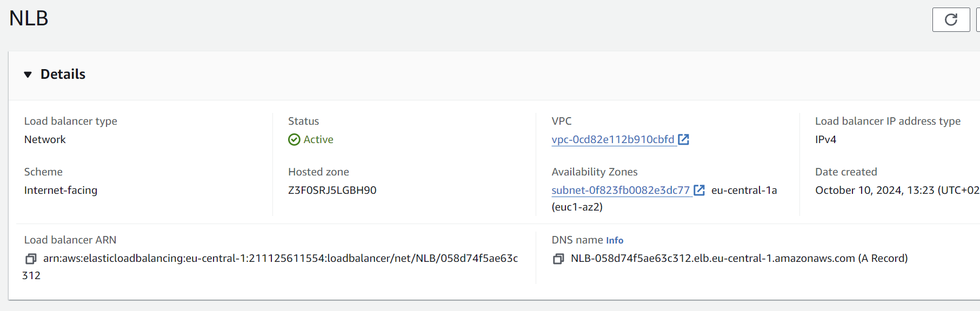Copy the Load balancer ARN

coord(31,259)
